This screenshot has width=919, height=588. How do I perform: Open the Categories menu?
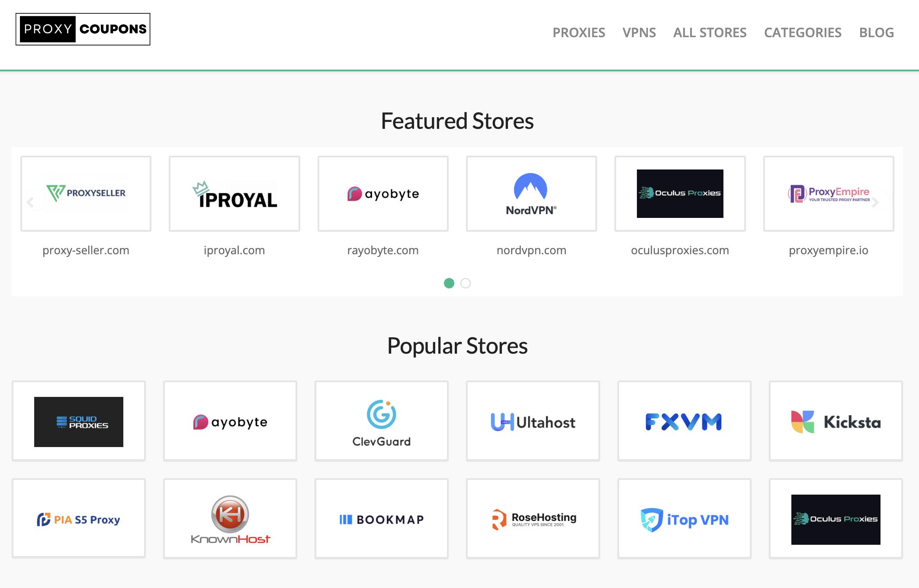click(x=803, y=32)
